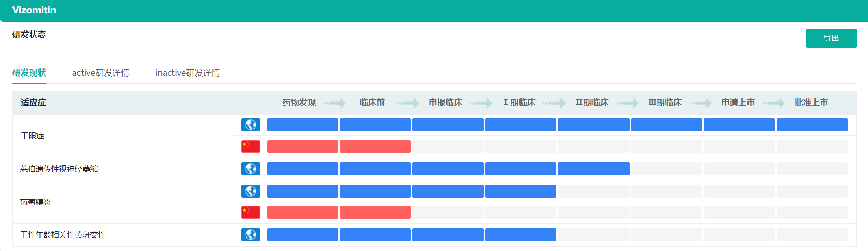Click the 干眼症 indication label
The image size is (868, 251).
click(32, 136)
